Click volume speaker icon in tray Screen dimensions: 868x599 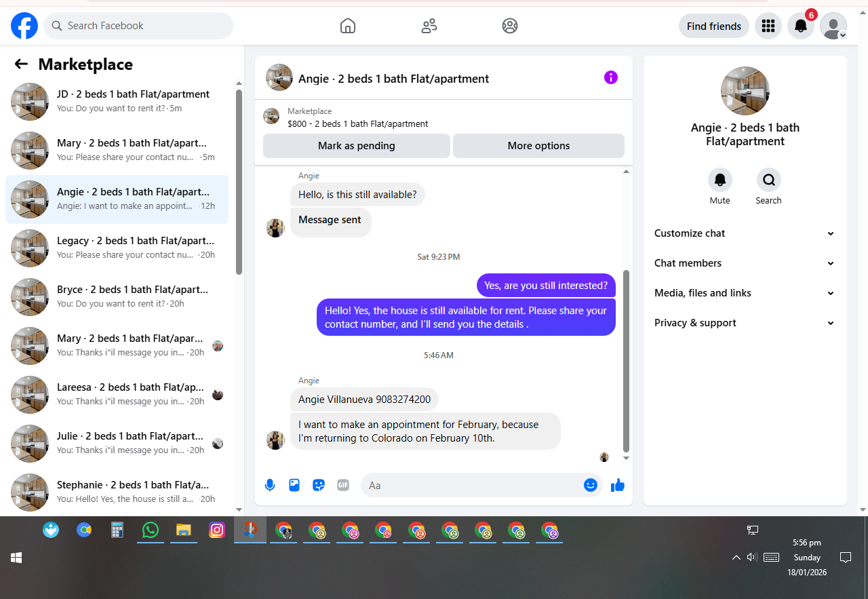(x=752, y=558)
